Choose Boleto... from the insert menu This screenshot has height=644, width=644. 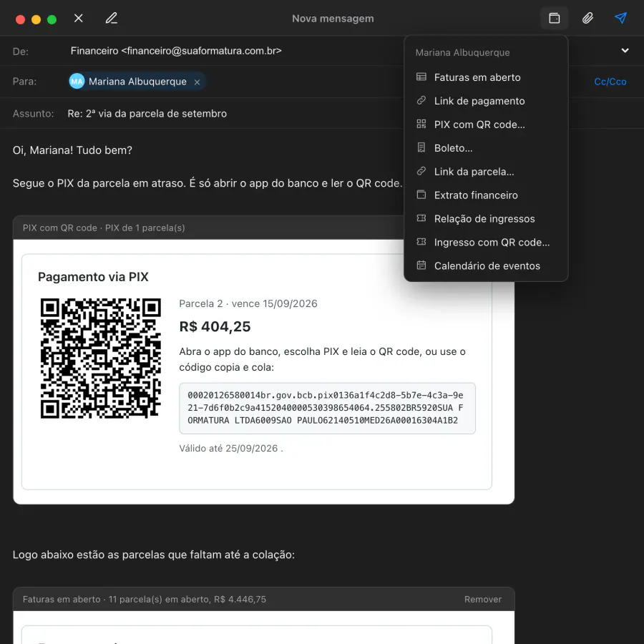point(486,148)
